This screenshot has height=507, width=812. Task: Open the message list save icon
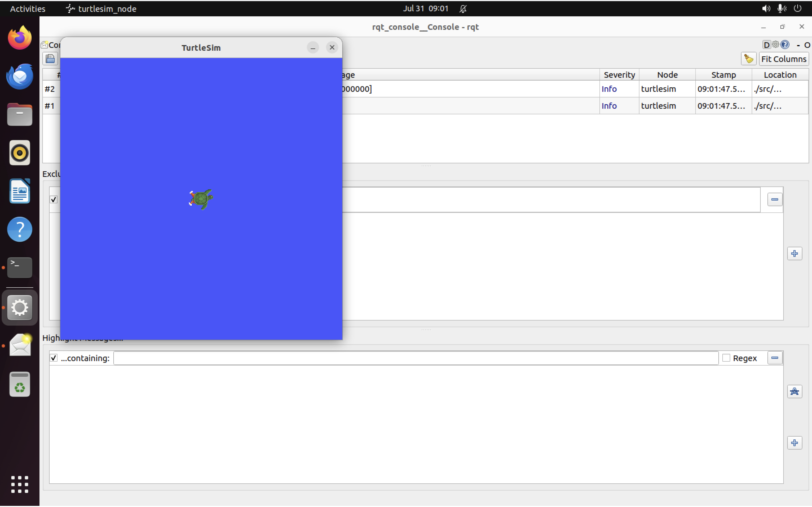point(50,59)
